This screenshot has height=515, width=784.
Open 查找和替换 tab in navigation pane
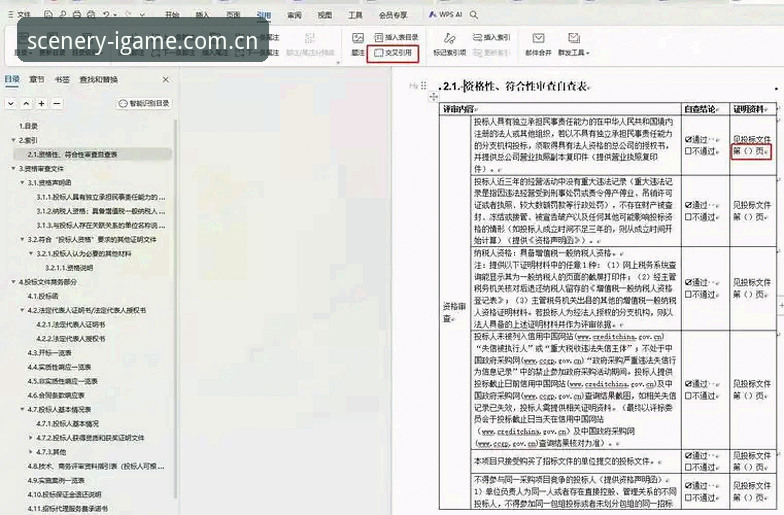pyautogui.click(x=98, y=80)
